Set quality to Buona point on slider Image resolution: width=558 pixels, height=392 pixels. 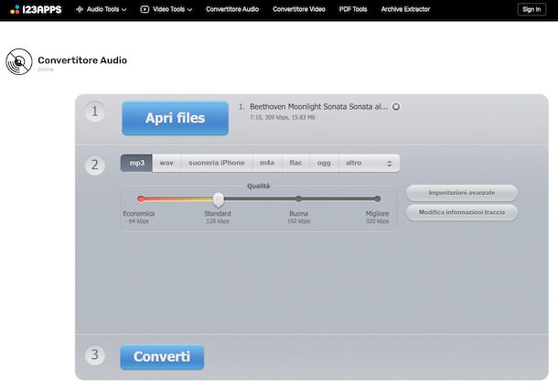point(298,199)
